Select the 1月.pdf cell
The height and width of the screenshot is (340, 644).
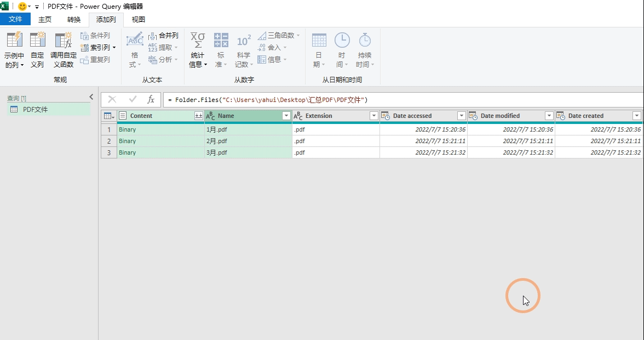tap(248, 129)
